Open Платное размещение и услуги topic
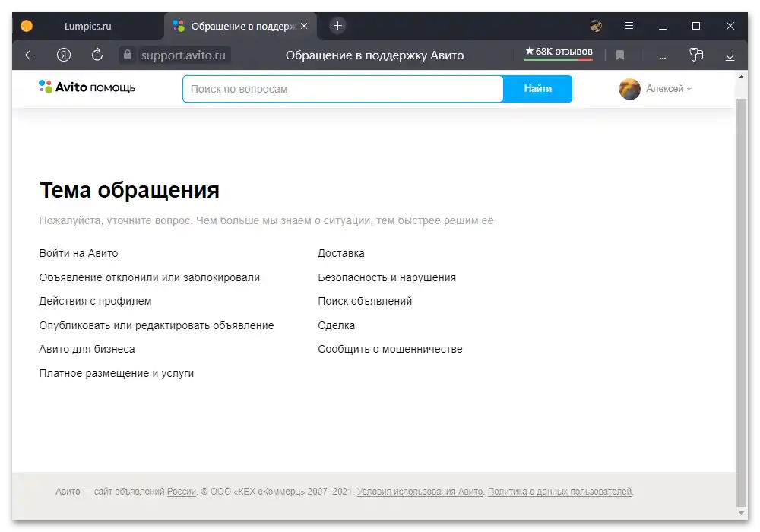The width and height of the screenshot is (760, 532). click(x=116, y=374)
